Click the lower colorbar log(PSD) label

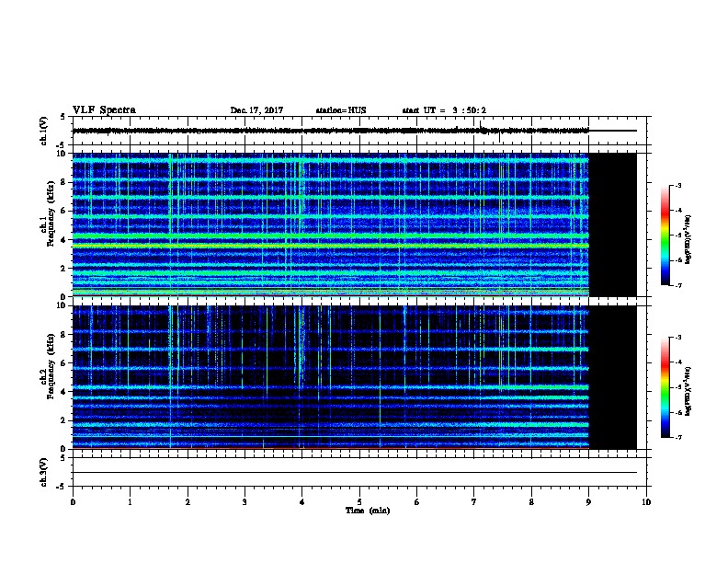pyautogui.click(x=688, y=391)
